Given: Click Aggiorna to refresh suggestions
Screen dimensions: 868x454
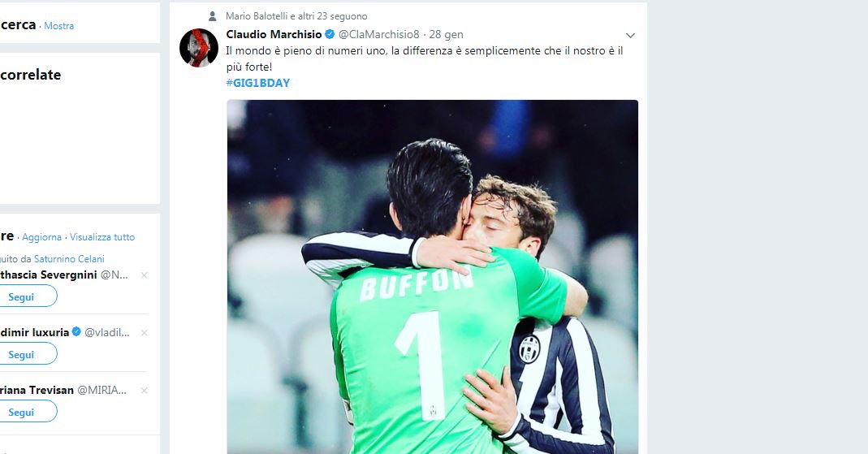Looking at the screenshot, I should pos(41,237).
